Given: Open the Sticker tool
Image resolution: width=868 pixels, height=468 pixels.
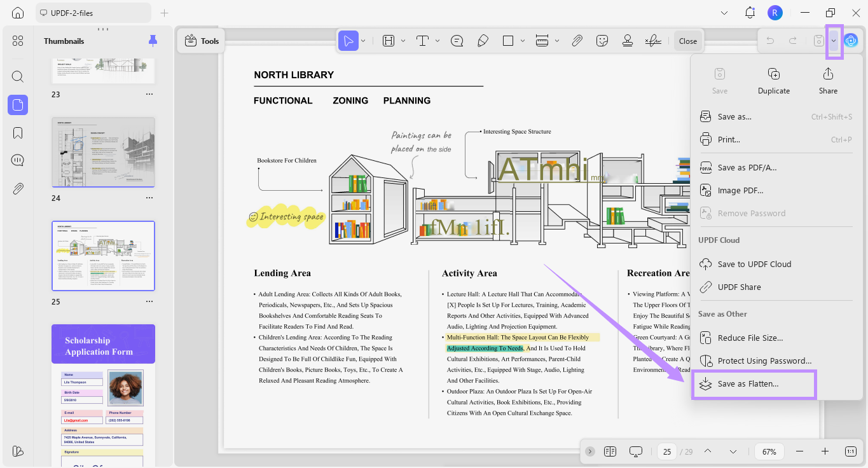Looking at the screenshot, I should (x=602, y=41).
